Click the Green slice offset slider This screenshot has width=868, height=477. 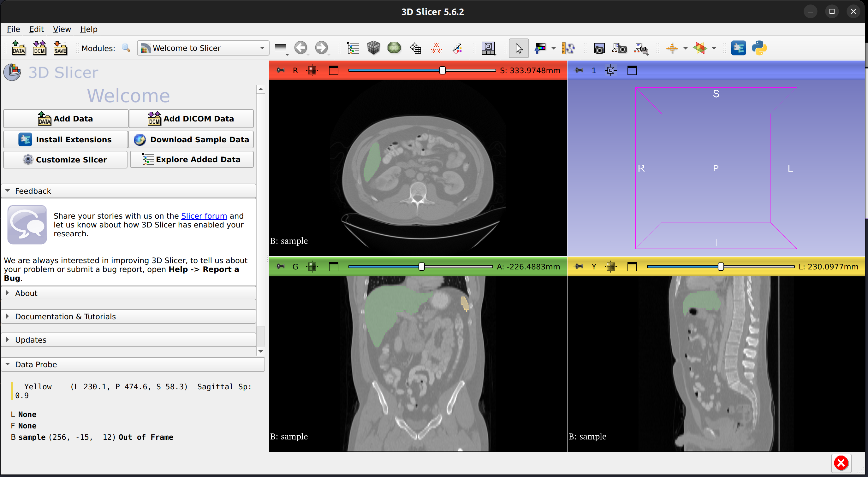click(x=420, y=267)
